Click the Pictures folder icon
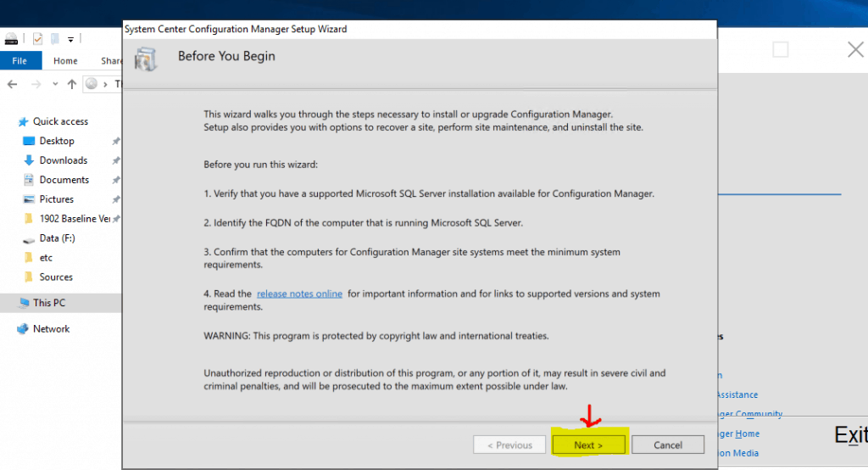 pos(29,199)
